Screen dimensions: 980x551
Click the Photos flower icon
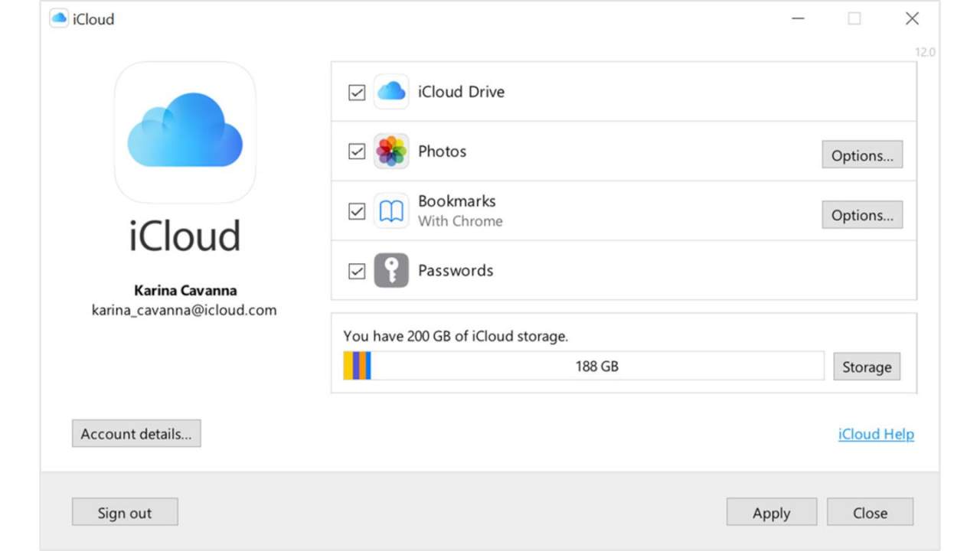pyautogui.click(x=391, y=152)
